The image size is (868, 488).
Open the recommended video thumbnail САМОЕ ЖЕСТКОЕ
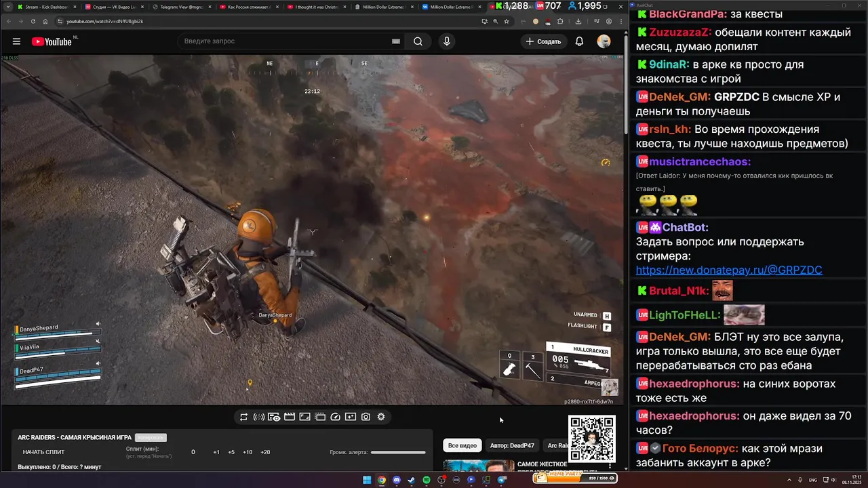point(479,466)
